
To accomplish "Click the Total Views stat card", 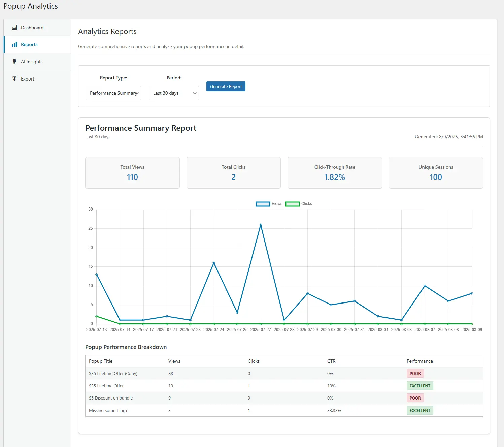I will pyautogui.click(x=132, y=173).
